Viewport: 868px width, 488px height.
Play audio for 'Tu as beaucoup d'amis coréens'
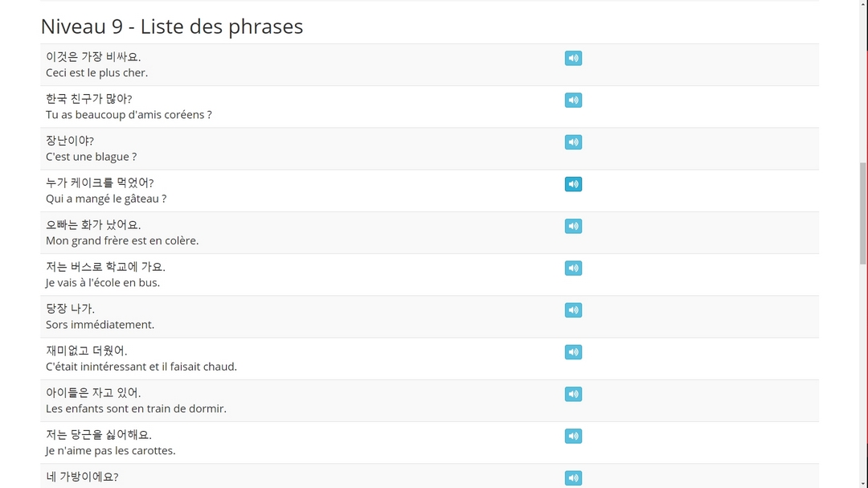pyautogui.click(x=573, y=100)
